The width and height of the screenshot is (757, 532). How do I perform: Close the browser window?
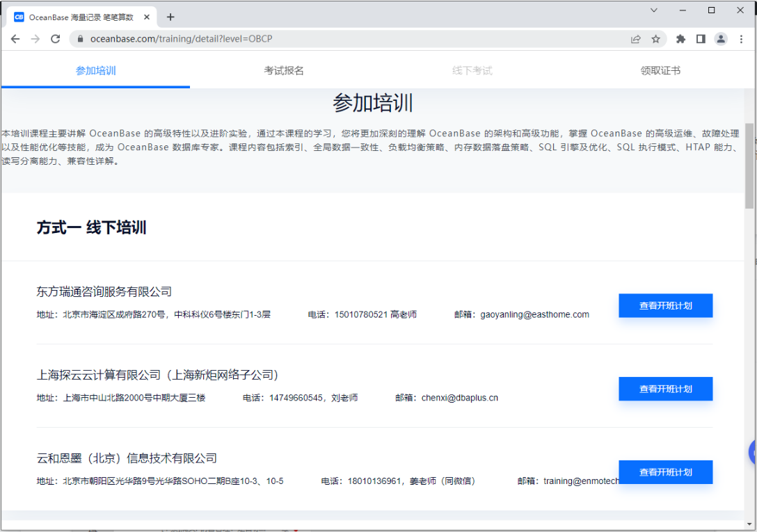coord(740,10)
